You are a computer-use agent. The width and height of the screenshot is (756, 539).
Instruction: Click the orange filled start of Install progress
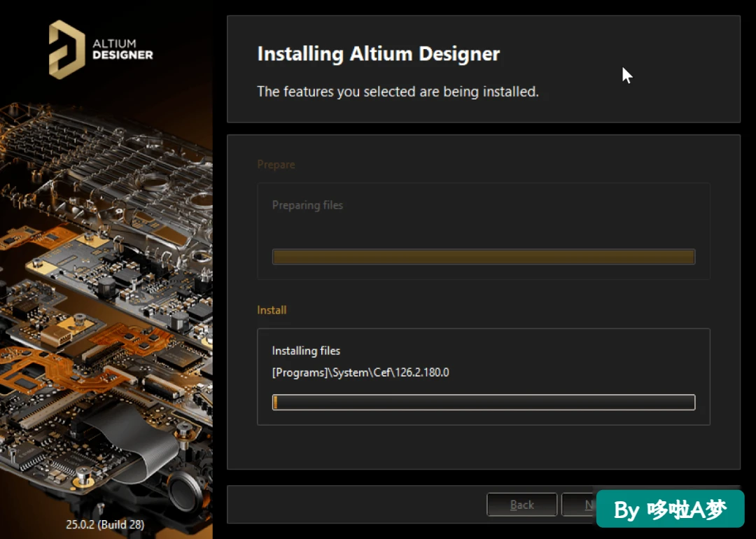[x=275, y=402]
